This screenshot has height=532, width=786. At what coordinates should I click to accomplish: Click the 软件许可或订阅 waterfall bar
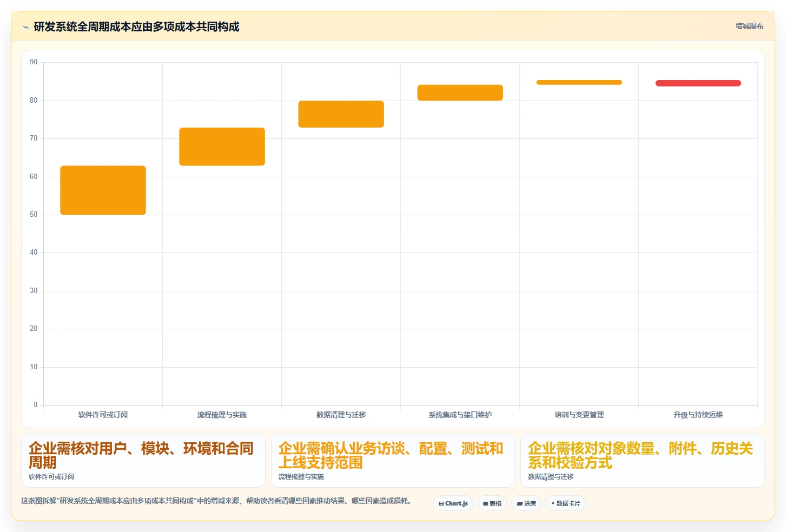coord(103,190)
